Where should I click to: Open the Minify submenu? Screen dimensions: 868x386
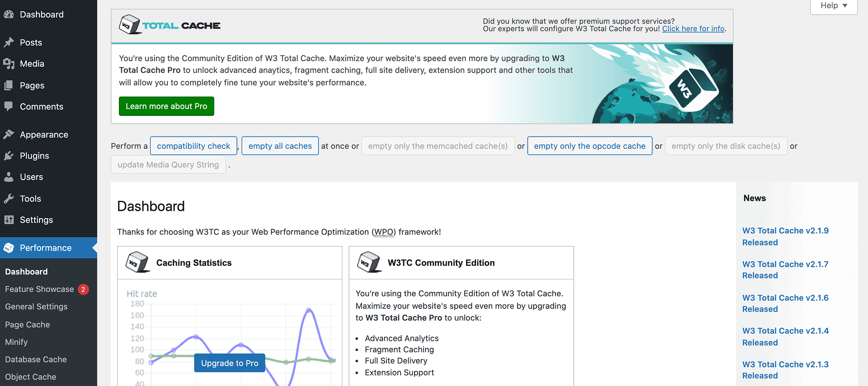[16, 342]
